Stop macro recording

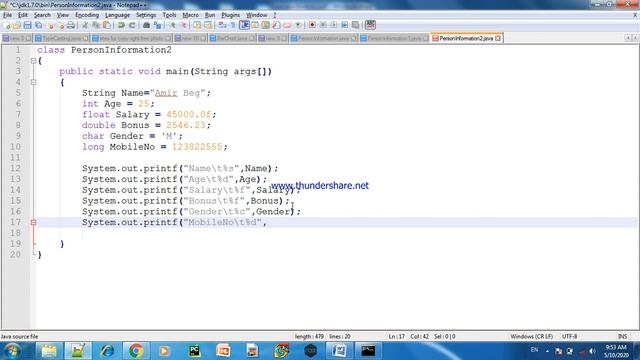point(323,25)
